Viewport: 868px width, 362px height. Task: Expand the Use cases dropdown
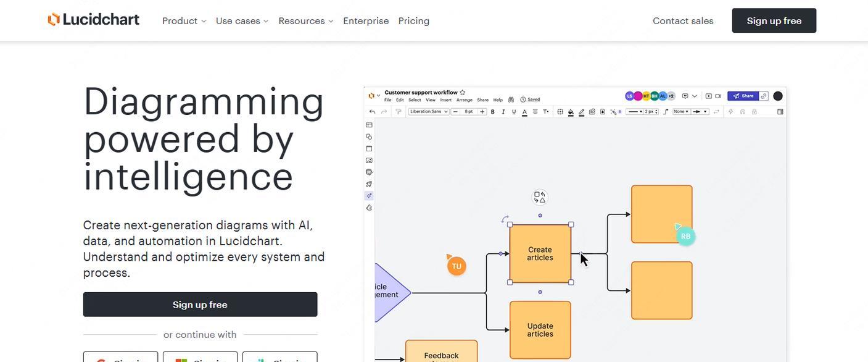pos(242,20)
